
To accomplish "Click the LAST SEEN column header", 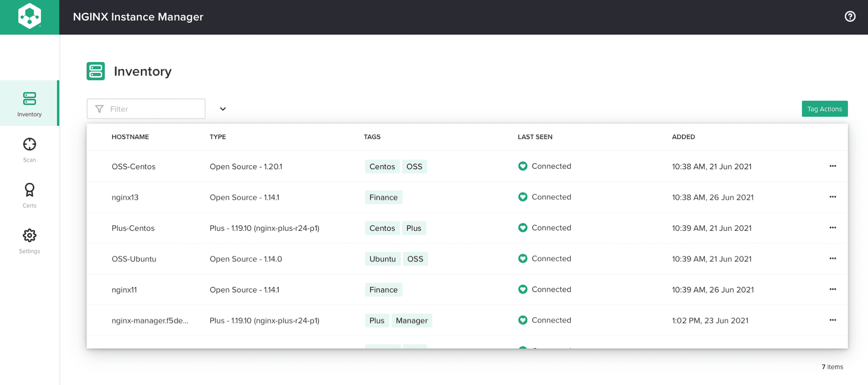I will (x=535, y=137).
